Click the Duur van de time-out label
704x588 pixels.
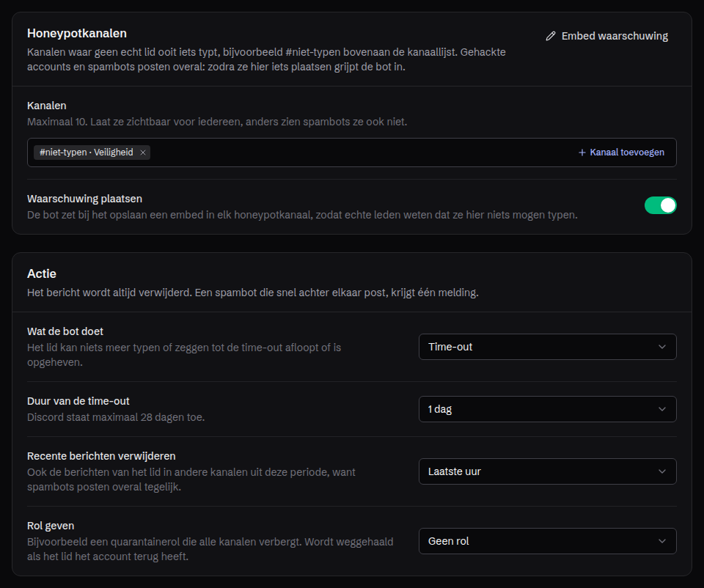pyautogui.click(x=78, y=401)
